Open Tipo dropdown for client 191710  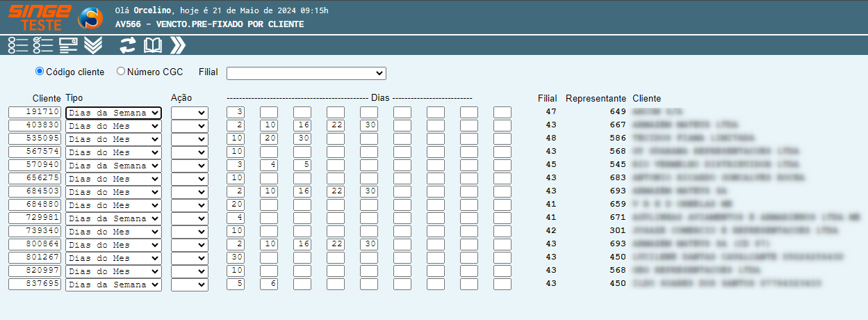(x=113, y=113)
